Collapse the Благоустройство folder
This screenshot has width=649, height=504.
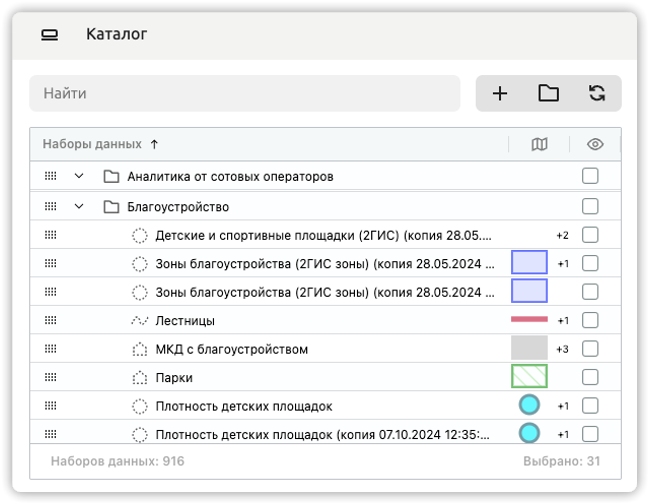click(x=79, y=206)
